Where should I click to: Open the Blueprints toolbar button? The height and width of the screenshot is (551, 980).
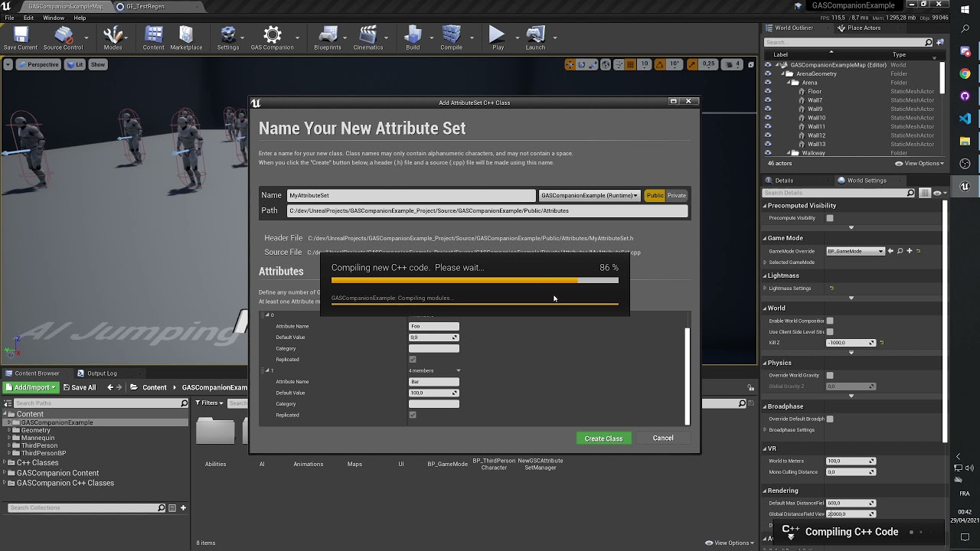(x=328, y=38)
